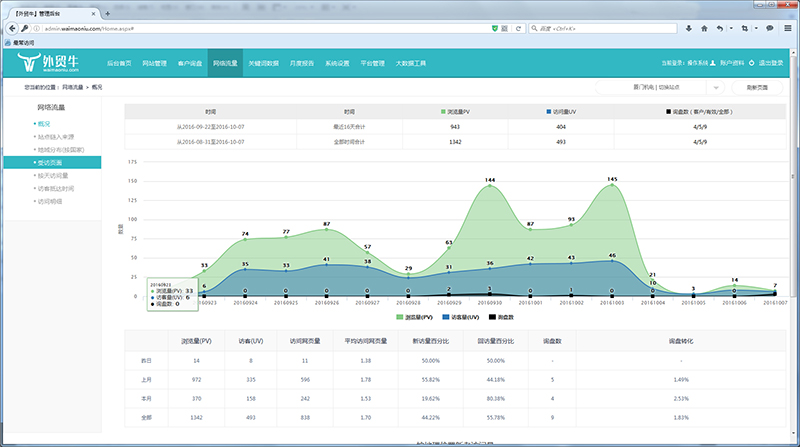Select 站点链入来源 in the sidebar

(58, 136)
